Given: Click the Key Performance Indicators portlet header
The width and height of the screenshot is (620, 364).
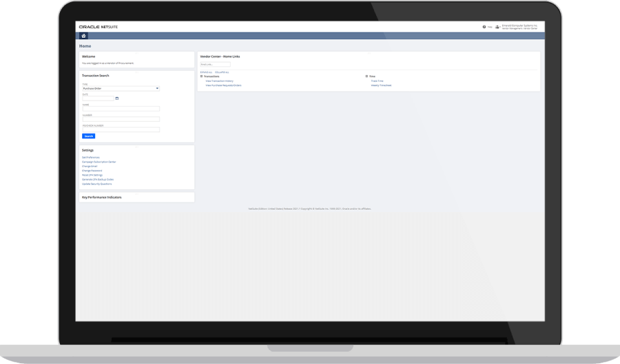Looking at the screenshot, I should coord(102,197).
